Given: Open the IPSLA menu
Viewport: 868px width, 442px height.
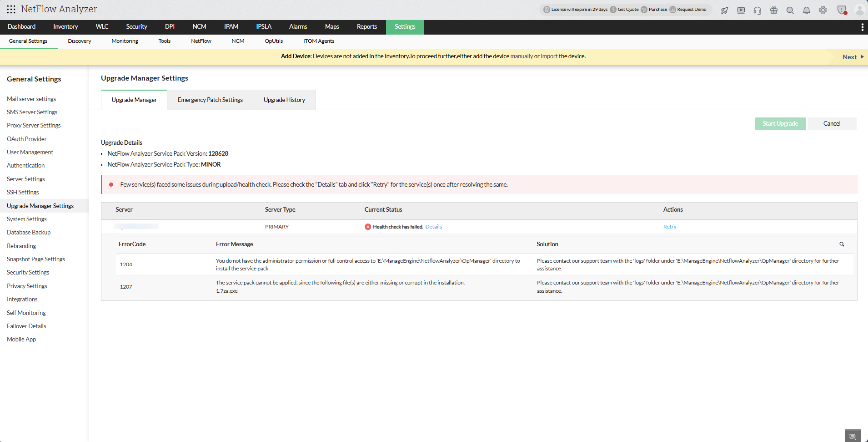Looking at the screenshot, I should (264, 27).
